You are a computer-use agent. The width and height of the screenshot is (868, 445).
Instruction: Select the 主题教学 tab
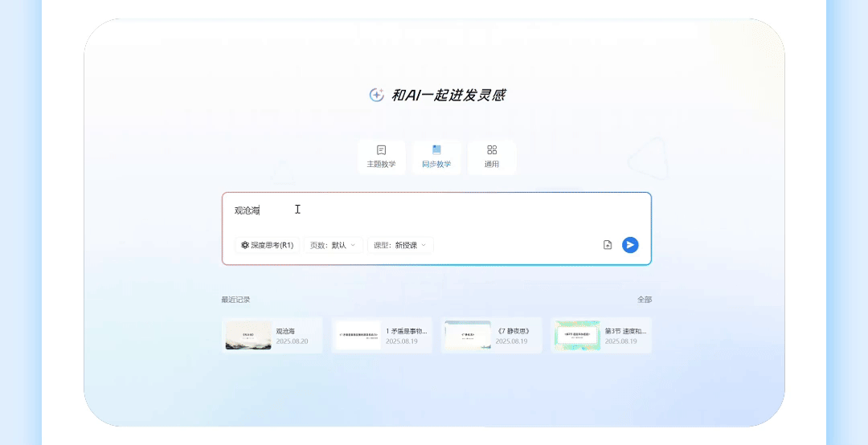pyautogui.click(x=382, y=157)
